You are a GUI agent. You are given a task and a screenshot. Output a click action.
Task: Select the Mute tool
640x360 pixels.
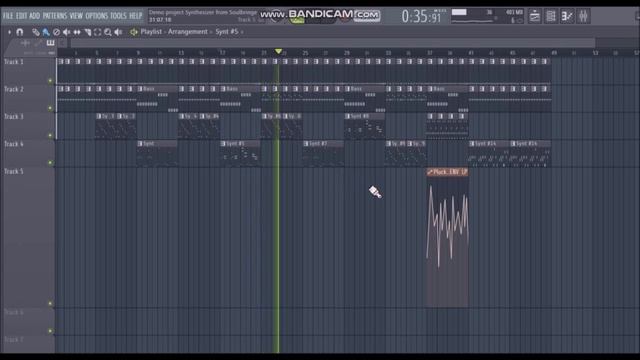tap(67, 32)
